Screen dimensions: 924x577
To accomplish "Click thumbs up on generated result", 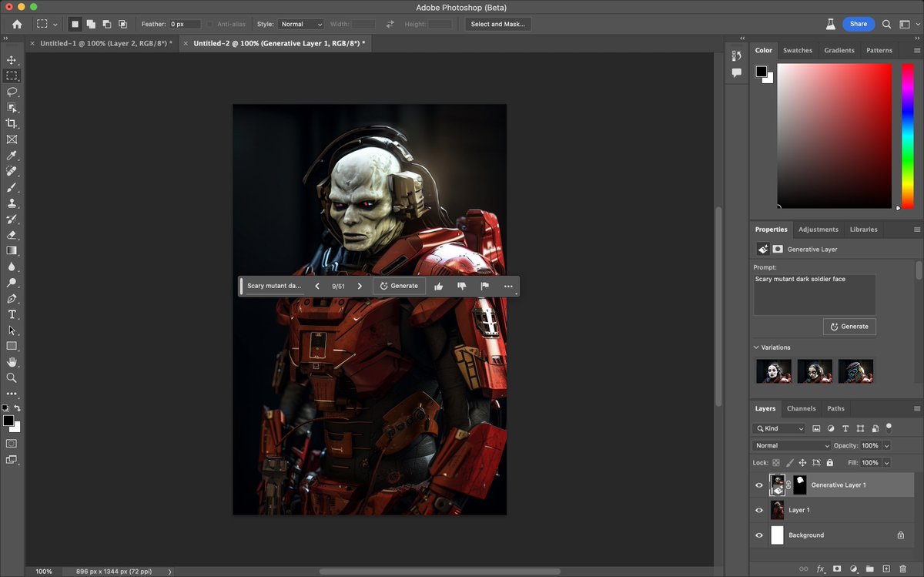I will point(438,286).
